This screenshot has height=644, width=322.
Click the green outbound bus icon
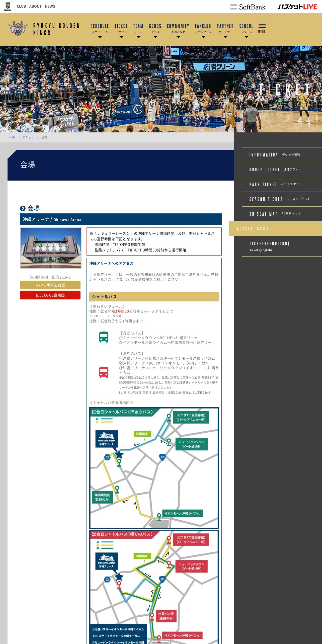104,337
